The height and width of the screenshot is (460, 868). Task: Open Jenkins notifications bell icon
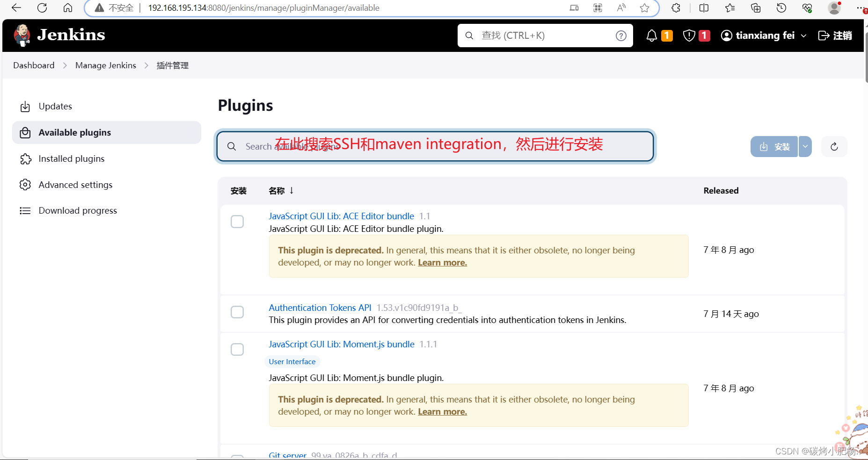pos(651,36)
